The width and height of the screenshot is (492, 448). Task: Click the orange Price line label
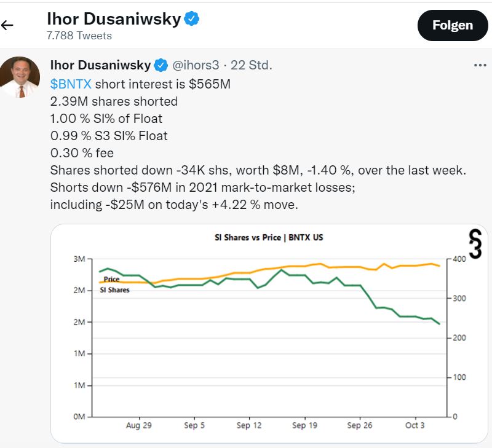coord(111,280)
